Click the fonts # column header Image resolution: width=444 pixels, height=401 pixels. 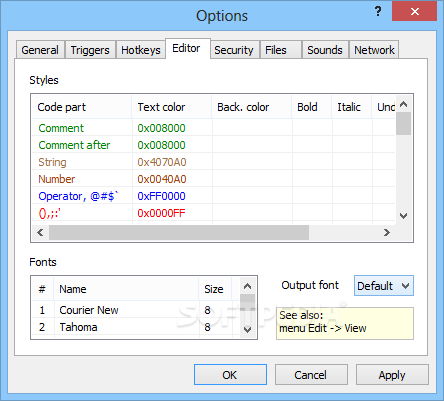point(43,289)
